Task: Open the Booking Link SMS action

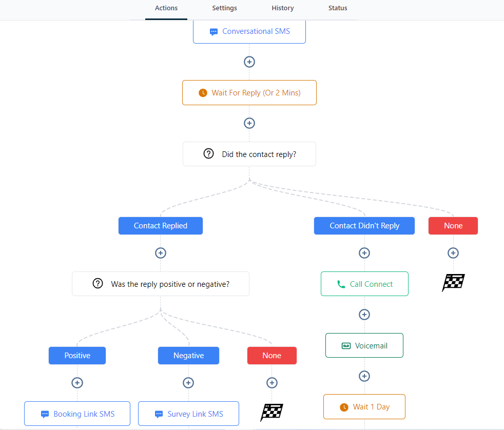Action: coord(77,414)
